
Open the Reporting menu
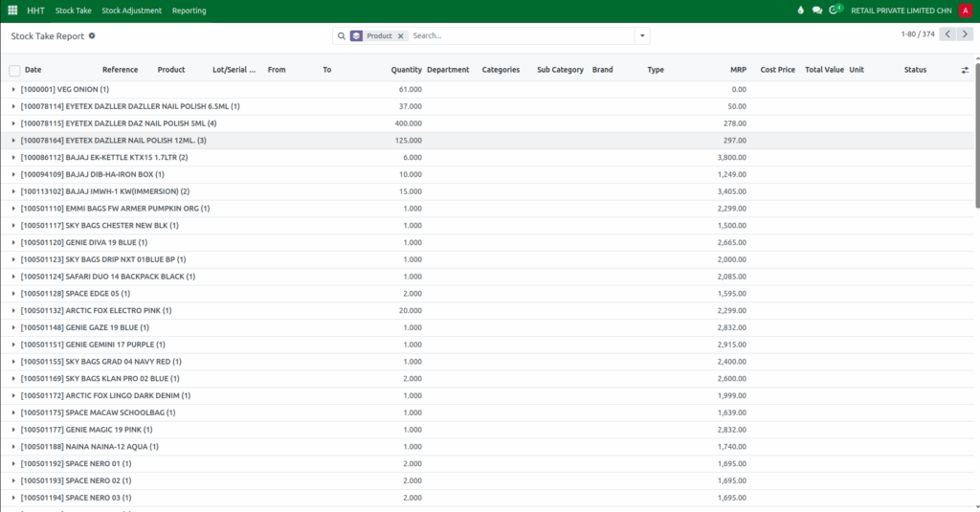click(x=189, y=11)
